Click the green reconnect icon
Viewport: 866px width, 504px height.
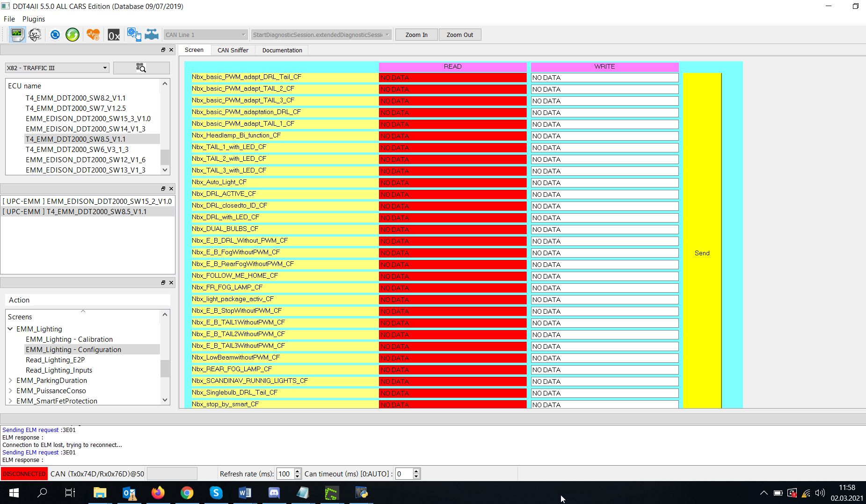[73, 34]
